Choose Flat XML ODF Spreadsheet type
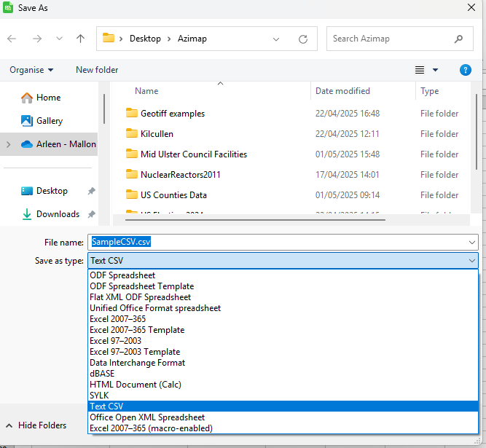Screen dimensions: 486x448 [283, 297]
